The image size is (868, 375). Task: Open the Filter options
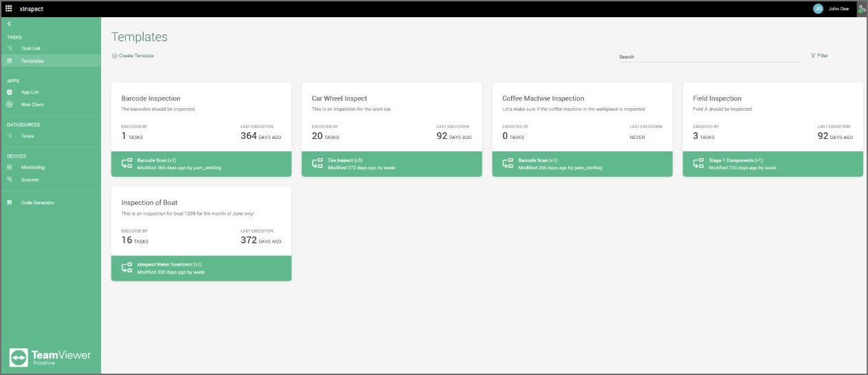[819, 56]
